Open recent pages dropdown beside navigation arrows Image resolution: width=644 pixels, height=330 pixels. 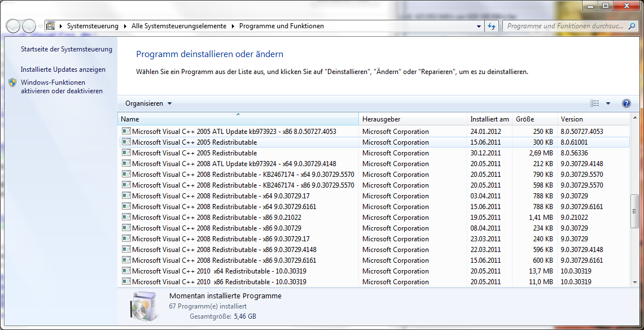(x=40, y=27)
